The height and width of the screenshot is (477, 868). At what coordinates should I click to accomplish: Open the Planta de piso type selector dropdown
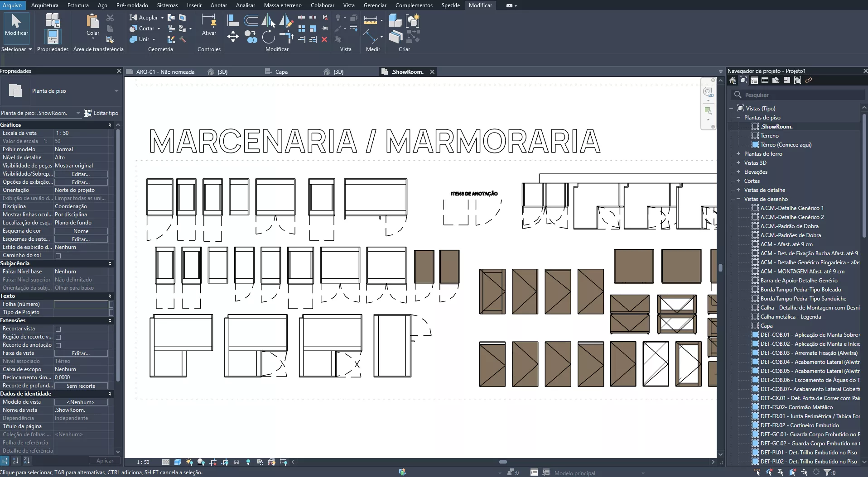(x=116, y=91)
